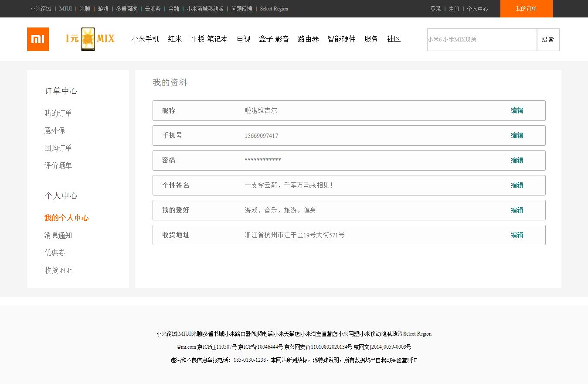Open MIUI link in top bar

click(65, 9)
